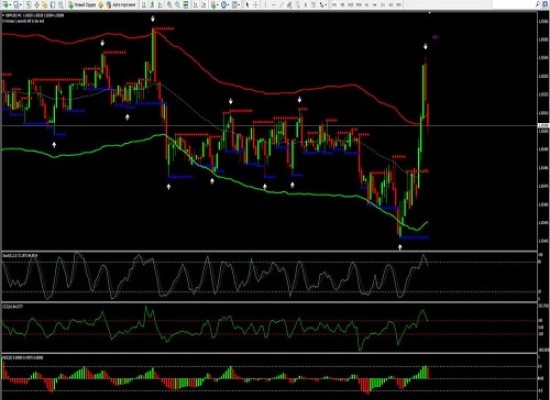Toggle the Auto-trading button

click(x=122, y=5)
